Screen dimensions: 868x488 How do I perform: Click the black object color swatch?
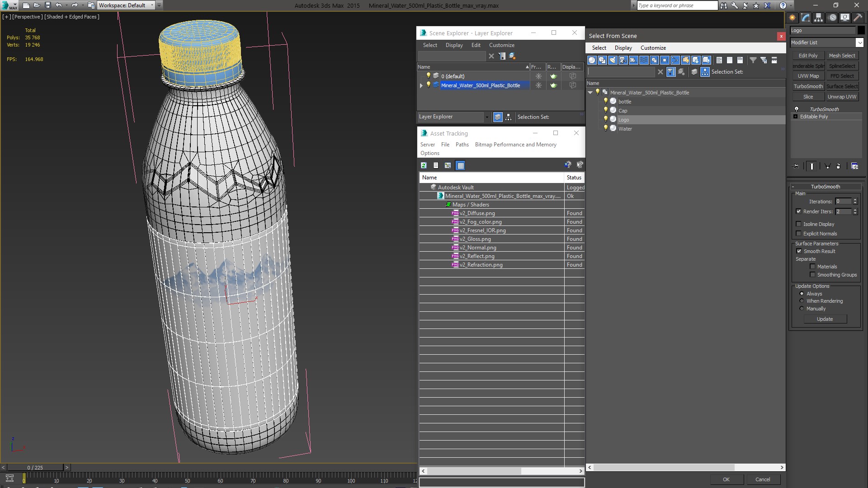pyautogui.click(x=861, y=30)
